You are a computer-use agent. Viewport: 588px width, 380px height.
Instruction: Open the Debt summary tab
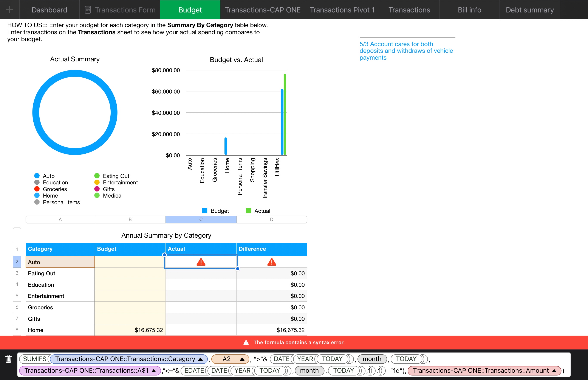pyautogui.click(x=530, y=10)
